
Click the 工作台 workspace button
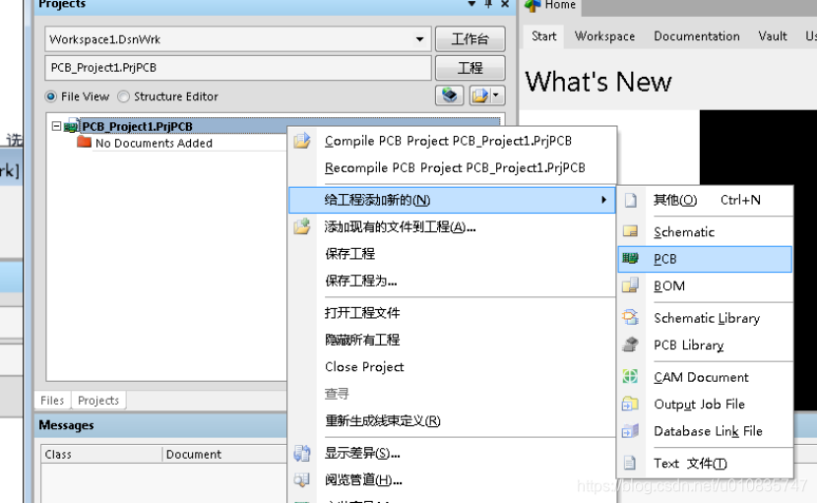[470, 39]
